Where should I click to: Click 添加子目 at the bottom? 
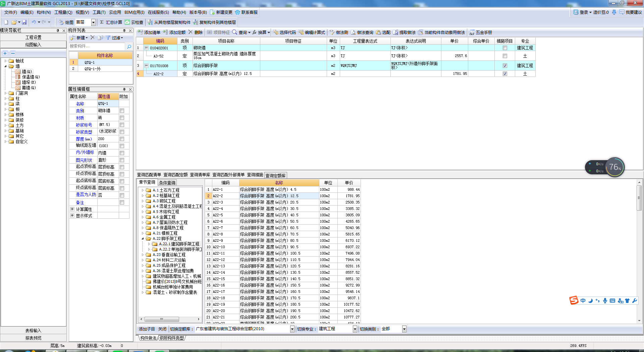point(147,329)
